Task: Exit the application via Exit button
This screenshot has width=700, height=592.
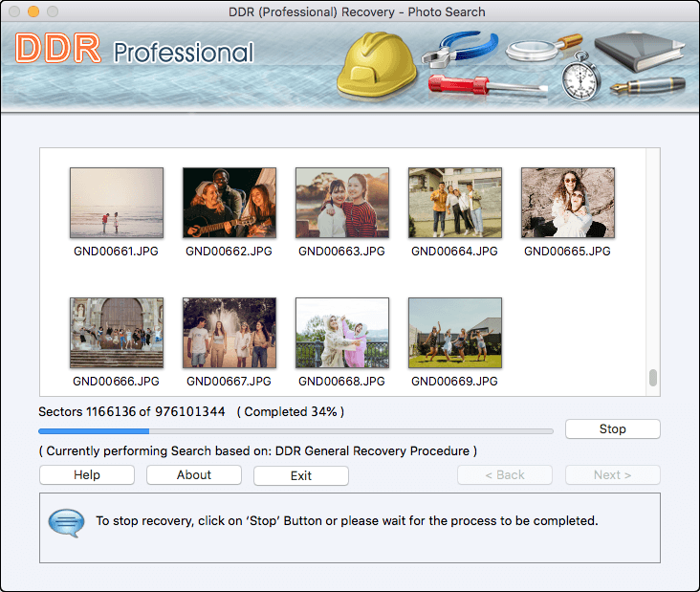Action: pyautogui.click(x=301, y=475)
